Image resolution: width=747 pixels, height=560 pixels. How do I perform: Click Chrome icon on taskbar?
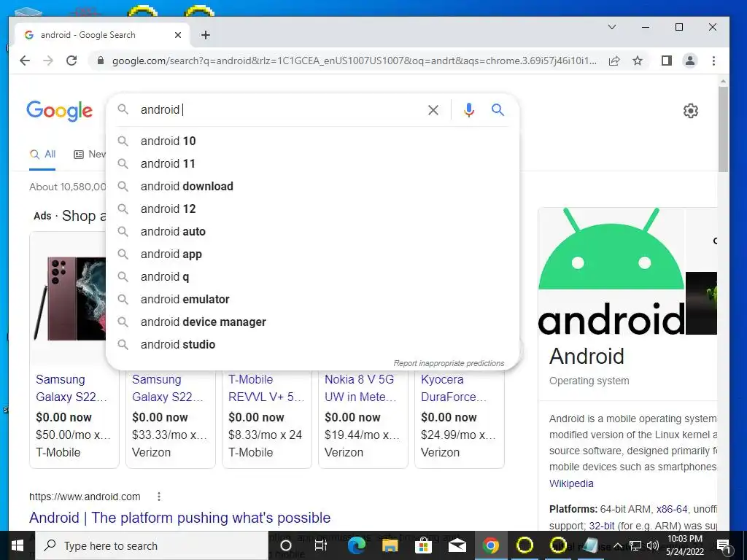491,545
